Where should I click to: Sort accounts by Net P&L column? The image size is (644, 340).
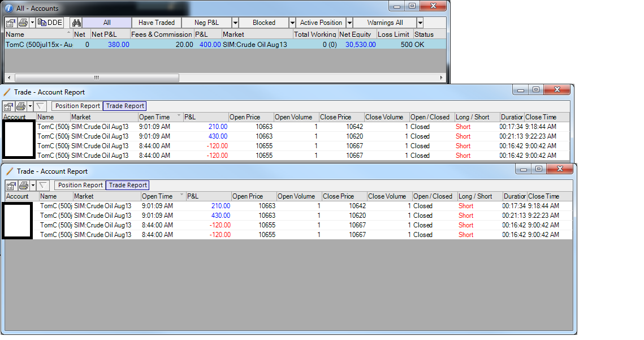coord(110,35)
